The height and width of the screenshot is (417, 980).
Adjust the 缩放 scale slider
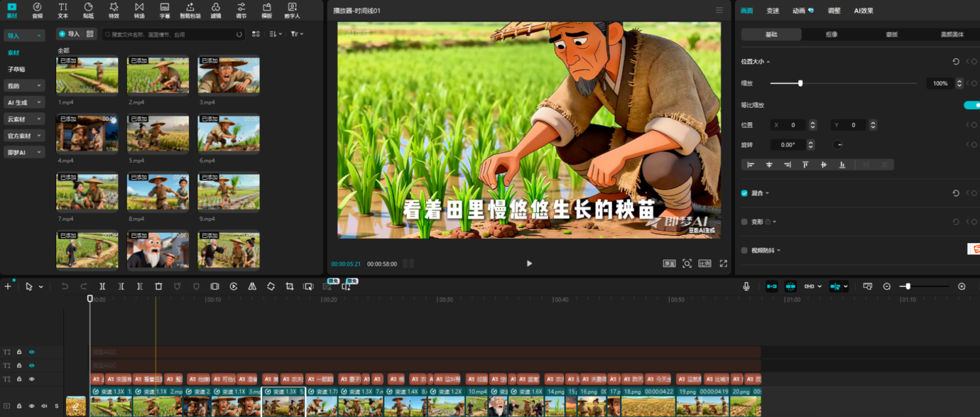point(800,83)
